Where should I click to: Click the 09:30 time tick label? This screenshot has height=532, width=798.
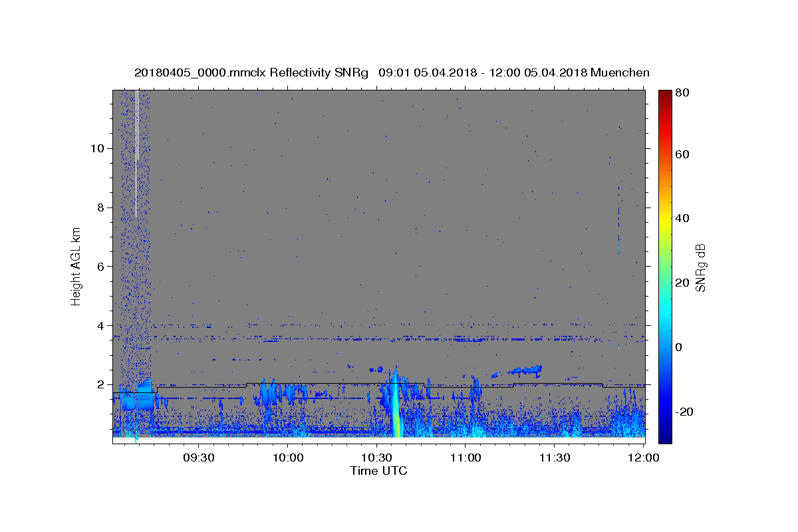tap(199, 458)
